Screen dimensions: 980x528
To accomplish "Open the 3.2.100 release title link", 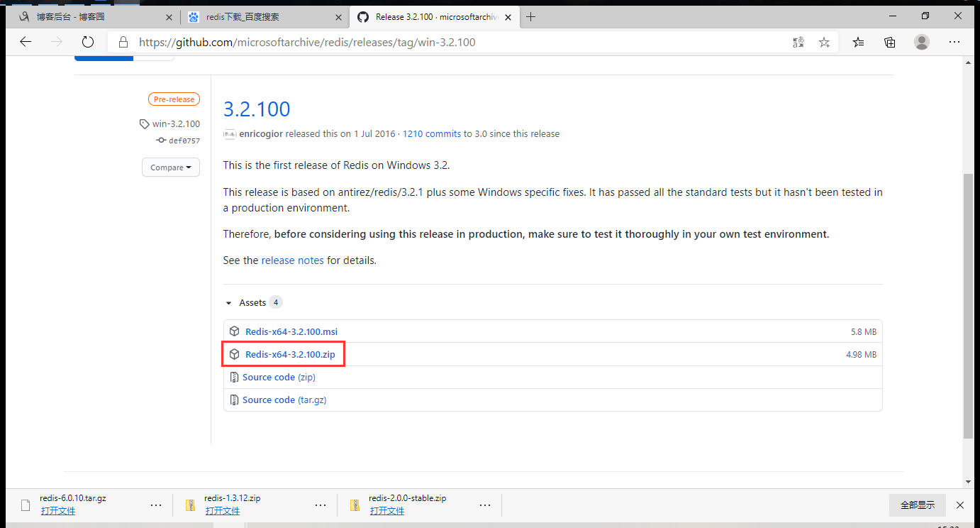I will [x=257, y=109].
